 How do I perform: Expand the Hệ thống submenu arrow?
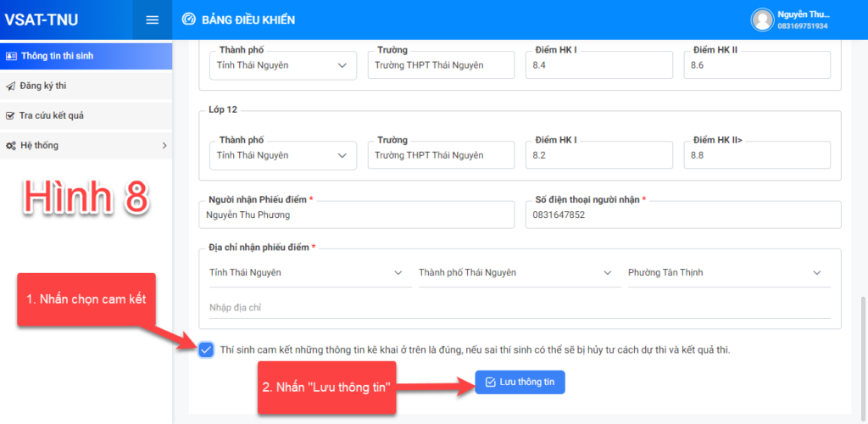click(x=164, y=146)
